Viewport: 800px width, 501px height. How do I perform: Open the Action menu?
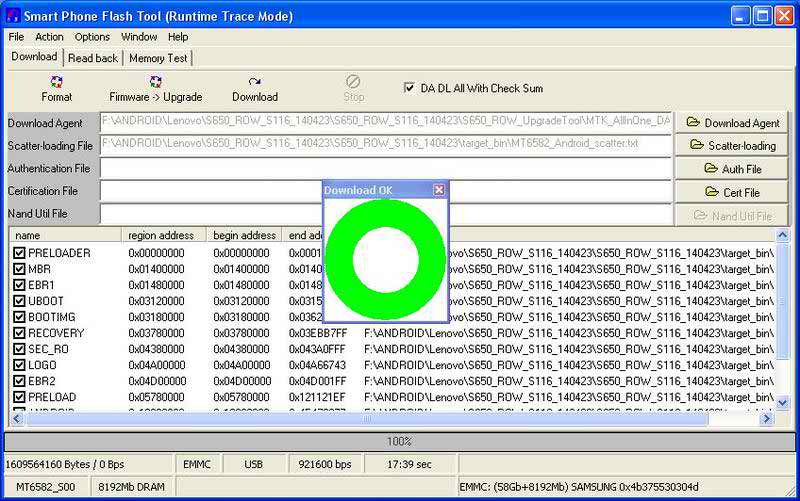49,37
